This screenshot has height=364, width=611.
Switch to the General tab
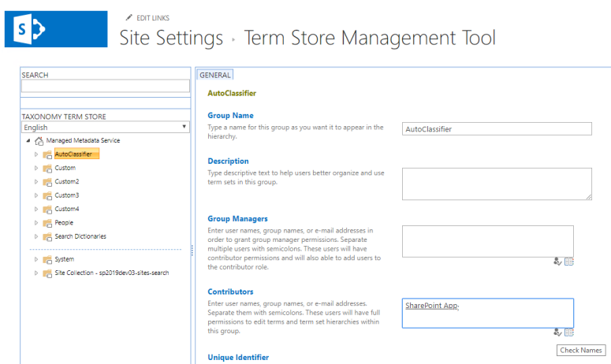coord(215,75)
